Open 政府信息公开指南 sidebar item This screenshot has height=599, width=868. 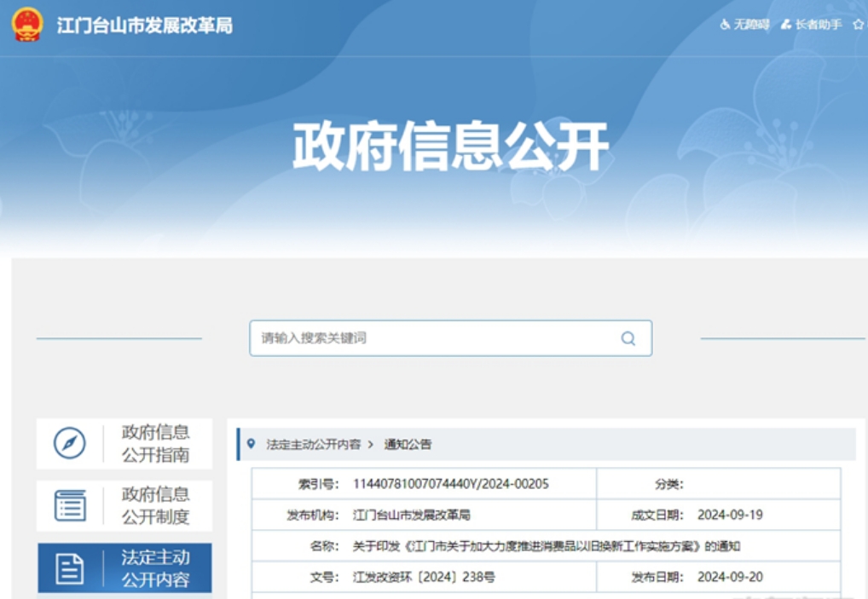pyautogui.click(x=124, y=444)
